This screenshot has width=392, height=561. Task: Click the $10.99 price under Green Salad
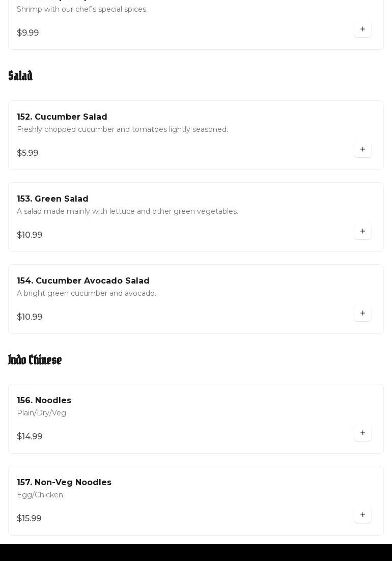pyautogui.click(x=30, y=235)
